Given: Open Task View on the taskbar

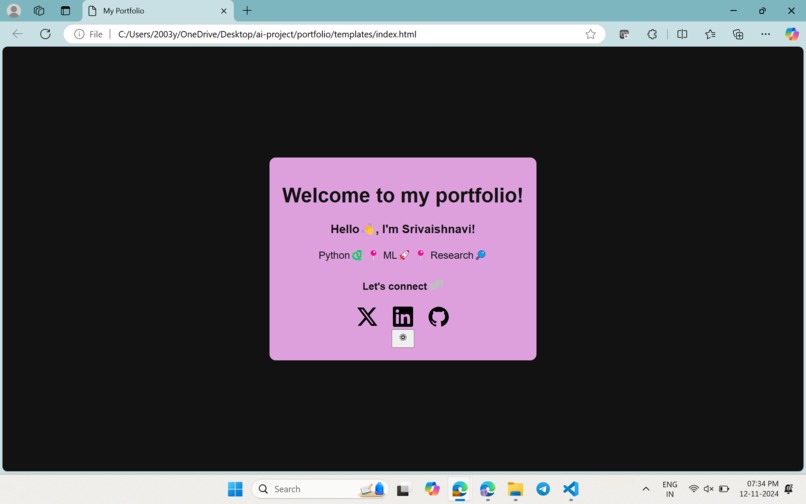Looking at the screenshot, I should (403, 489).
